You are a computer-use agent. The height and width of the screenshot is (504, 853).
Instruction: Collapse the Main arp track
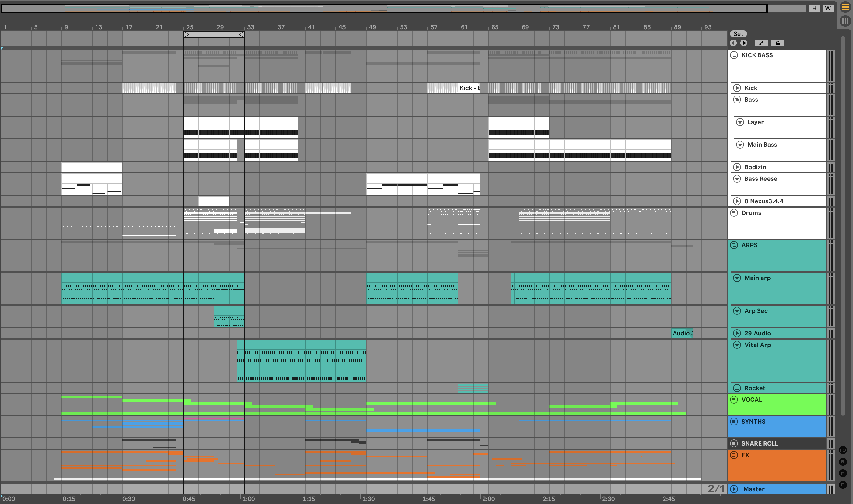click(x=737, y=278)
